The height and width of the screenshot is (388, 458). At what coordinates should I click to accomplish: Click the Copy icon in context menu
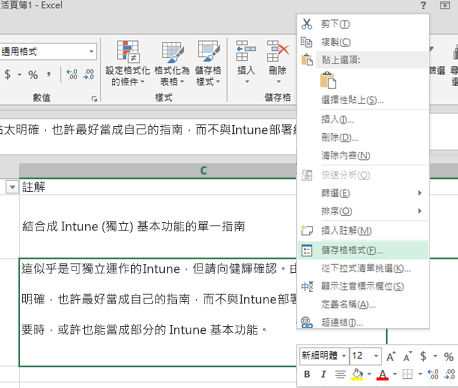click(307, 42)
